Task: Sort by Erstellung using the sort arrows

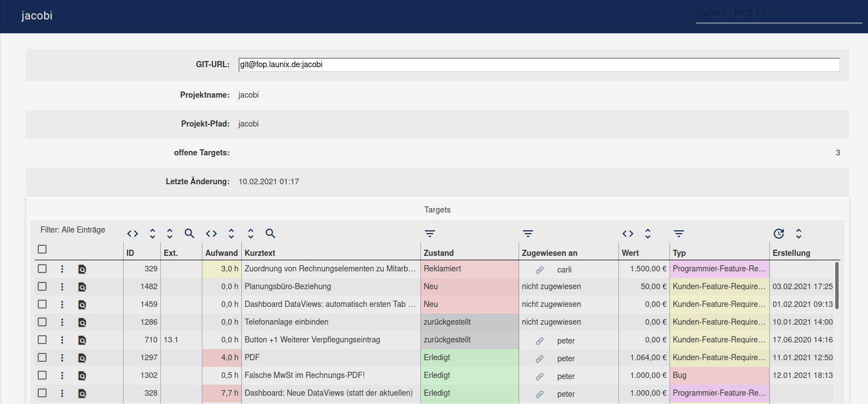Action: (x=799, y=234)
